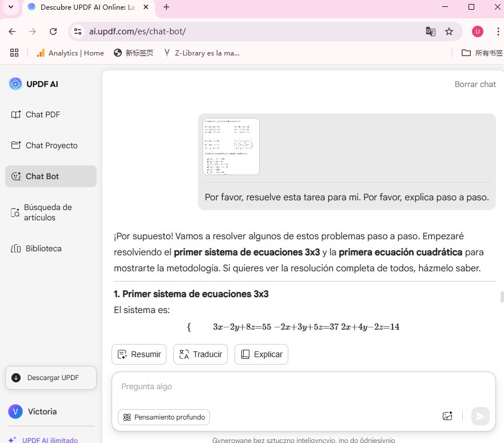
Task: Click the browser forward arrow
Action: tap(33, 31)
